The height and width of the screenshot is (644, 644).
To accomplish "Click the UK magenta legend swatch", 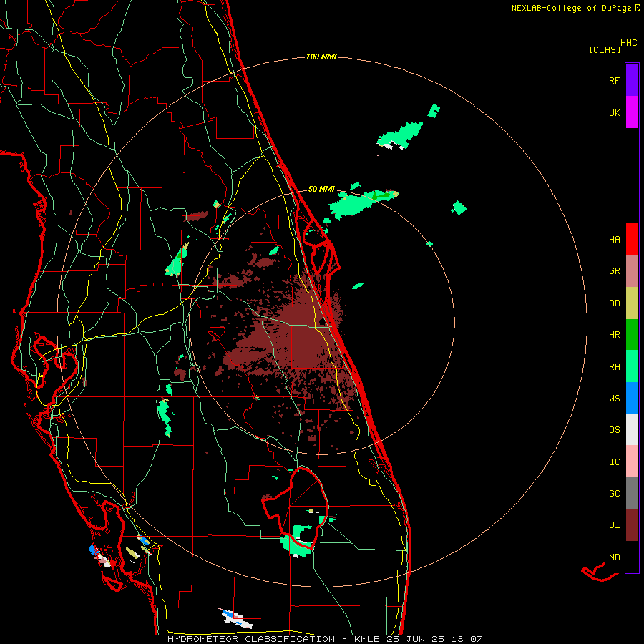I will (x=632, y=112).
